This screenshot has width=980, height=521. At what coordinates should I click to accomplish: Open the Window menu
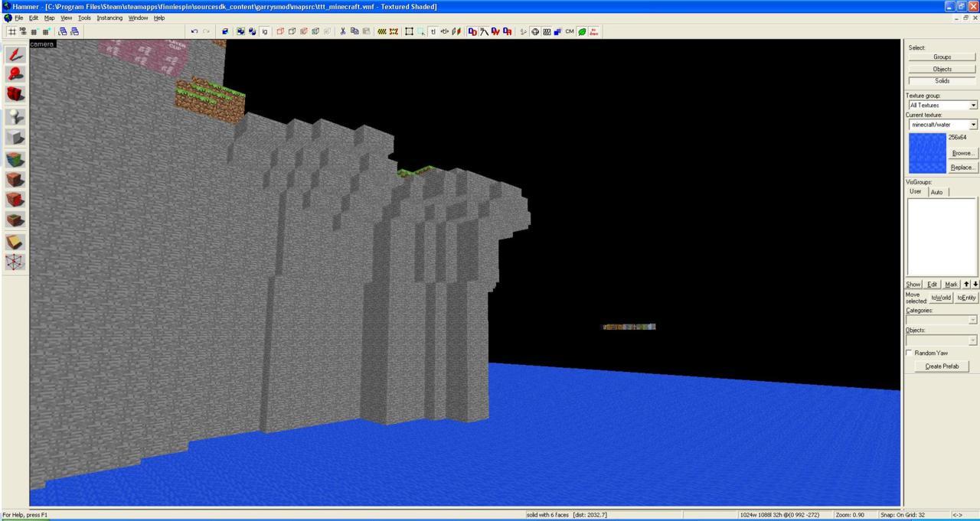click(x=138, y=18)
